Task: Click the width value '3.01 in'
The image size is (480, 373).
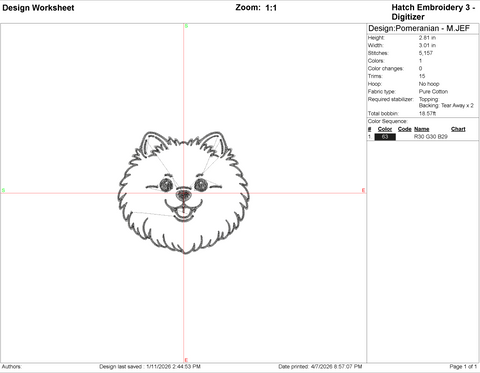Action: pos(427,45)
